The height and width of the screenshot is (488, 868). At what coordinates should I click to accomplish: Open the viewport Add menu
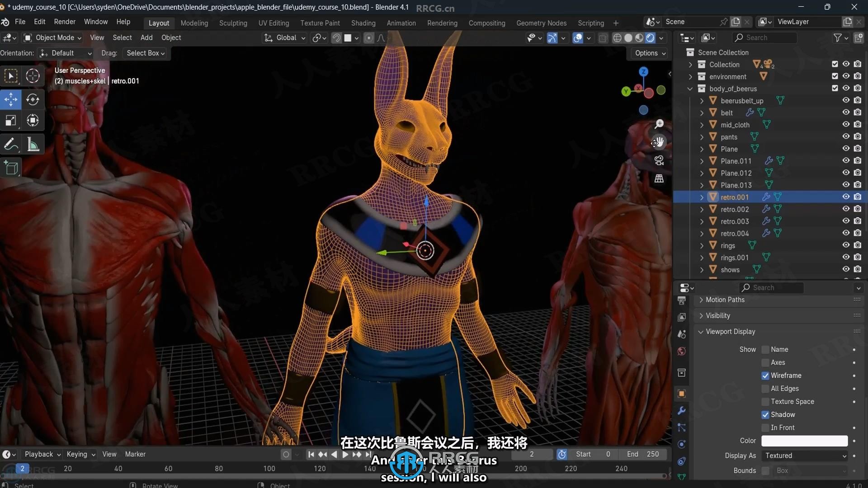(x=146, y=38)
